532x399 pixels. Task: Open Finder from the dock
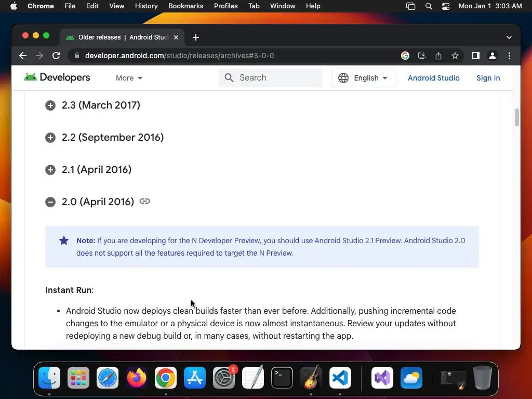click(49, 378)
